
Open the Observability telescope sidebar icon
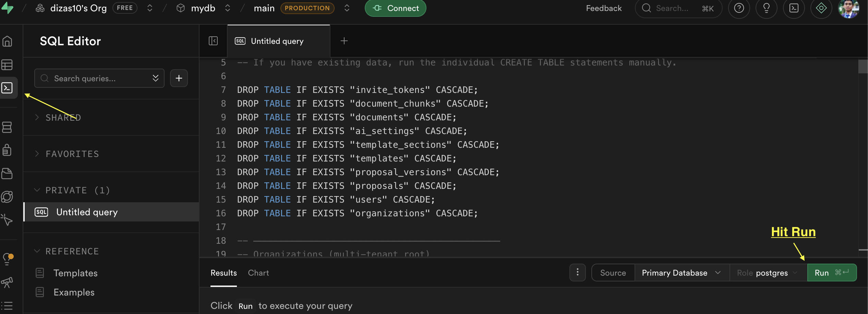7,282
